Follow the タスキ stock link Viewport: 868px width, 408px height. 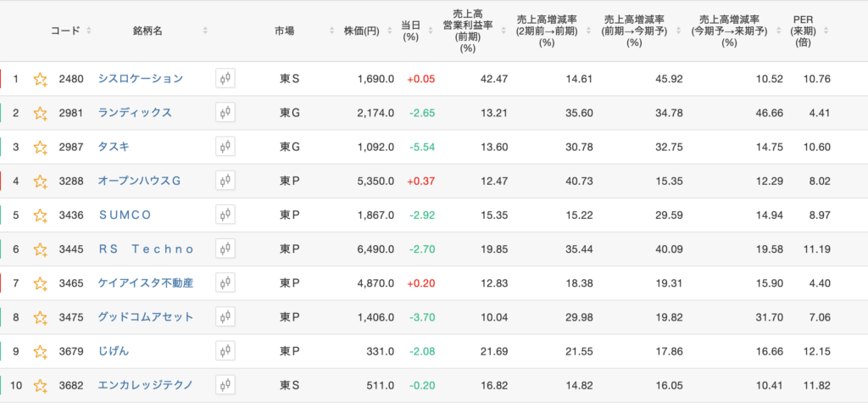click(114, 147)
